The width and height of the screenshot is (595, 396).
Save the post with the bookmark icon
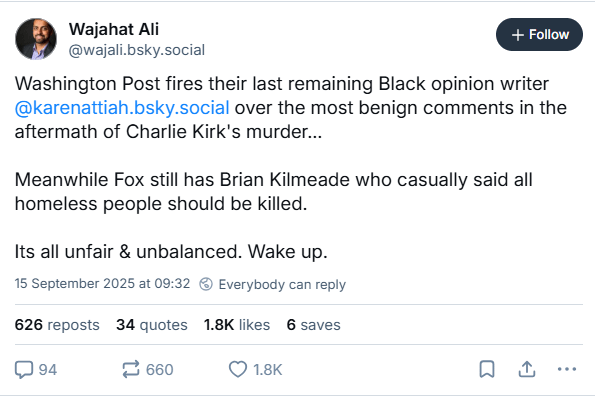pyautogui.click(x=487, y=369)
